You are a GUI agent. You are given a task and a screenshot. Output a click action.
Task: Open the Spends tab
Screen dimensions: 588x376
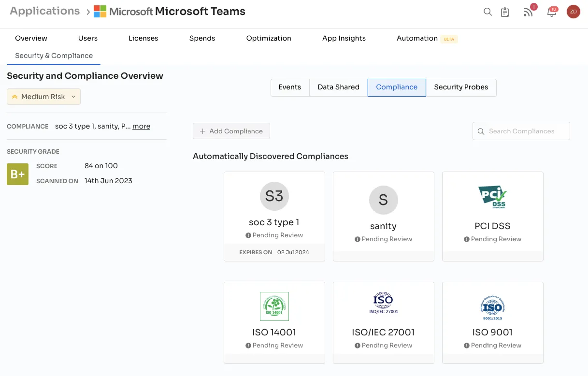(x=202, y=38)
